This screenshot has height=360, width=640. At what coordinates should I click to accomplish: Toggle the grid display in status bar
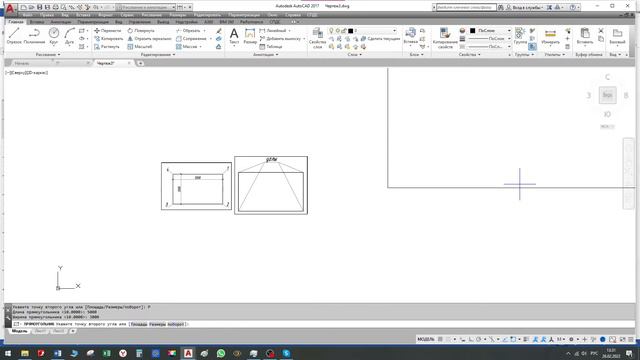[x=440, y=339]
